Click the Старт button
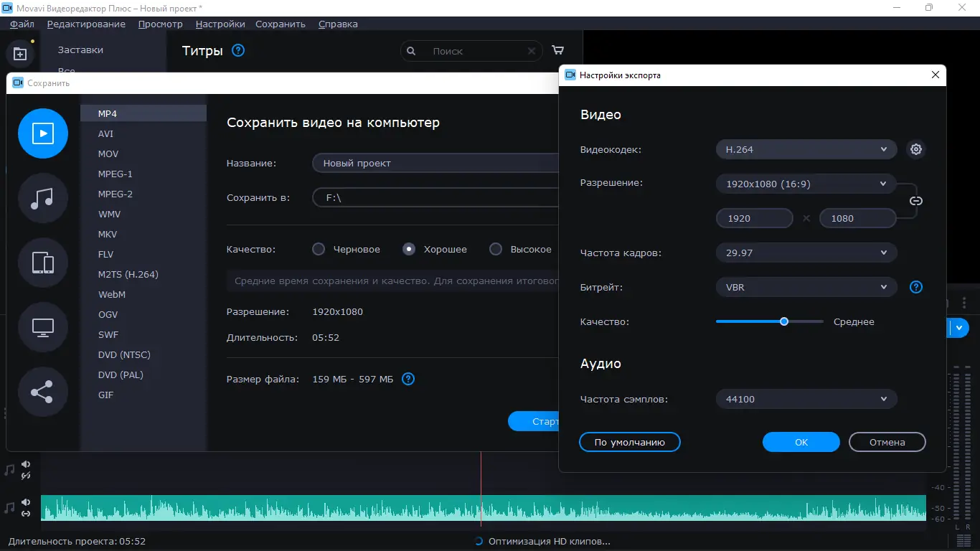The image size is (980, 551). click(534, 421)
